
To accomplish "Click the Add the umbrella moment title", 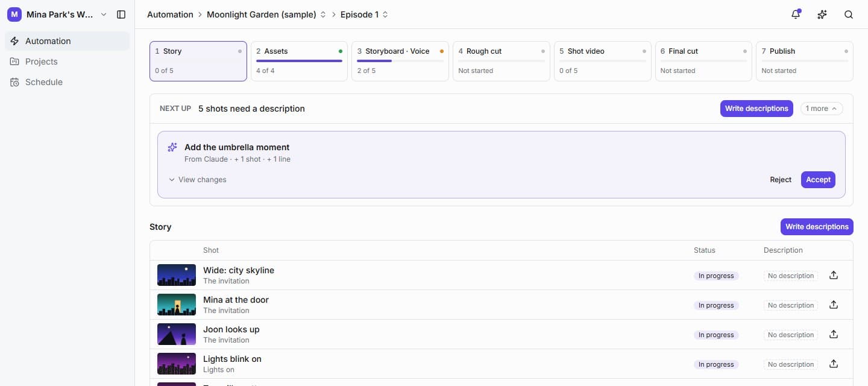I will [237, 147].
